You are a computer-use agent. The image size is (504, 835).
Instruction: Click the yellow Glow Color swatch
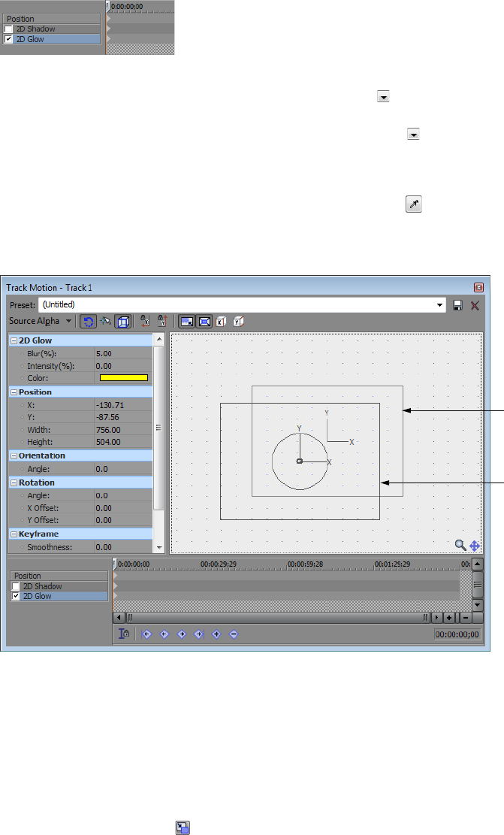tap(123, 378)
